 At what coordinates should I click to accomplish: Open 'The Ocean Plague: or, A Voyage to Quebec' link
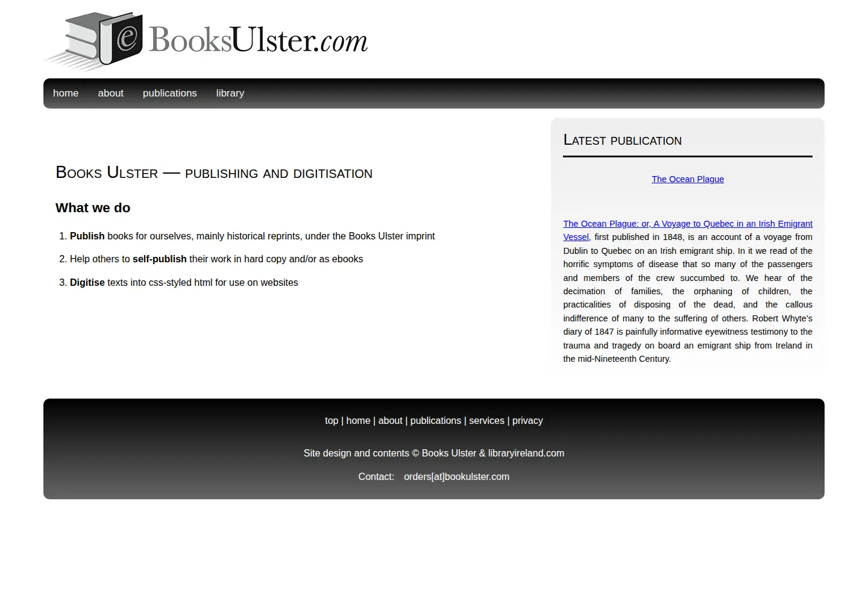pos(688,230)
